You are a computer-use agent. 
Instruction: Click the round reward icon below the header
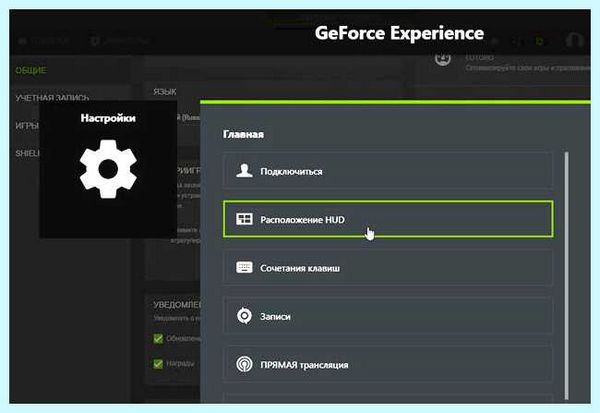click(x=443, y=59)
